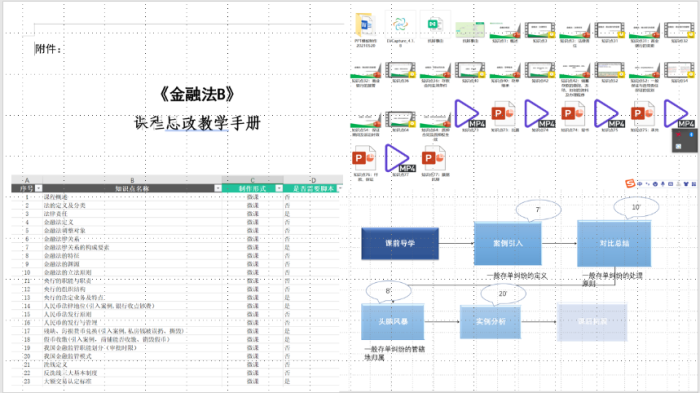
Task: Click the 20' time callout bubble
Action: (x=503, y=293)
